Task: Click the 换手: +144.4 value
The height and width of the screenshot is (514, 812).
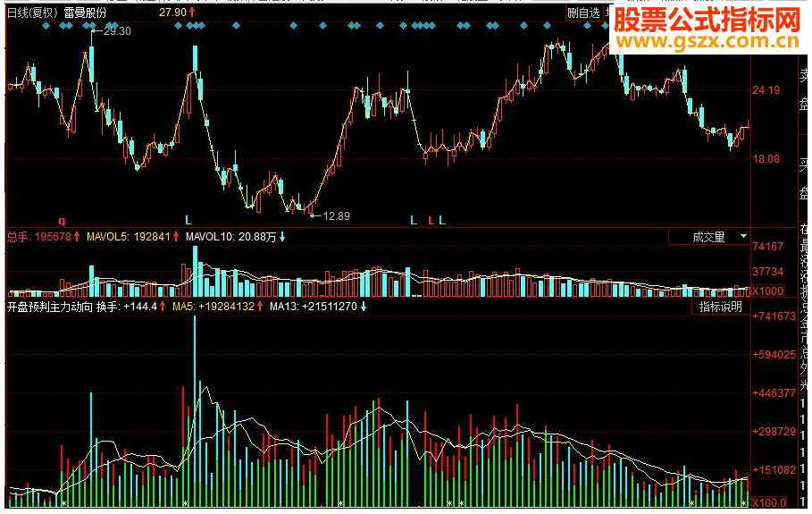Action: (127, 307)
